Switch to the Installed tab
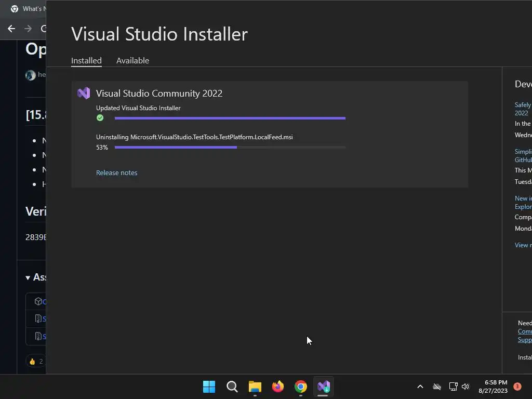 (x=86, y=60)
